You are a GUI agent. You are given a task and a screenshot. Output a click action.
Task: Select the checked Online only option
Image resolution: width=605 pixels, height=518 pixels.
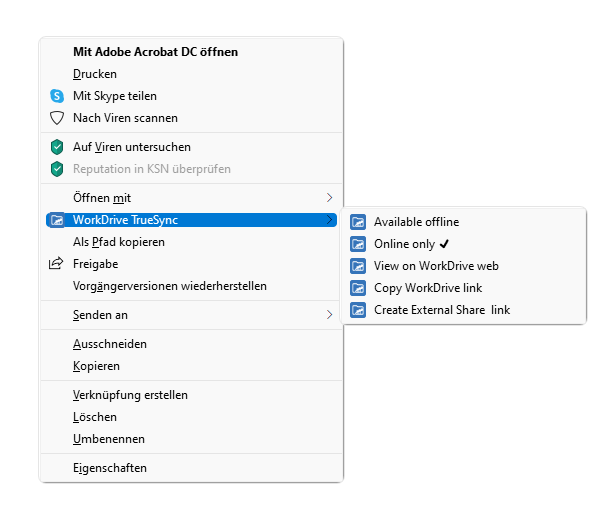[x=463, y=244]
